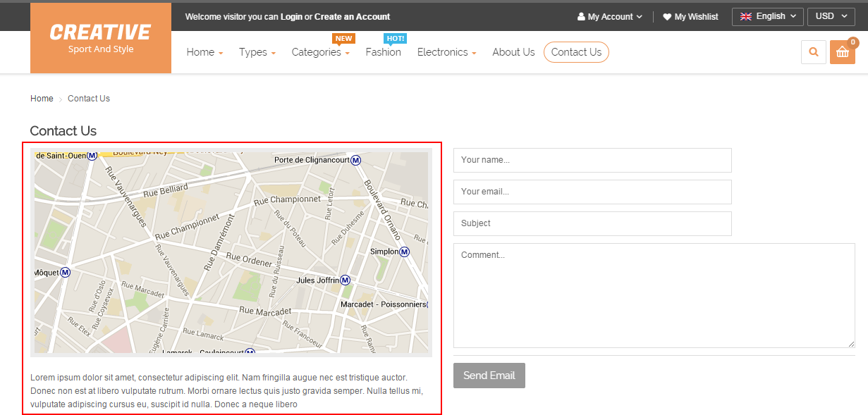Click the HOT! badge above Fashion
This screenshot has width=868, height=415.
[395, 39]
